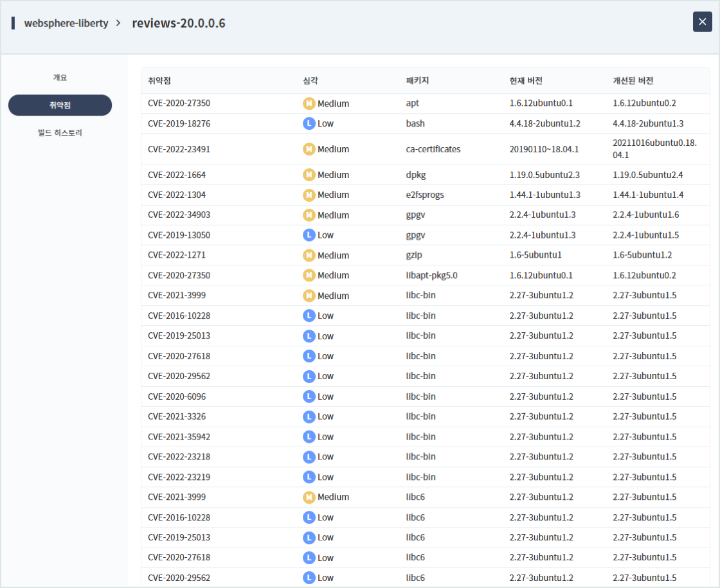Click fixed version 2.2.4-1ubuntu1.5

point(645,235)
